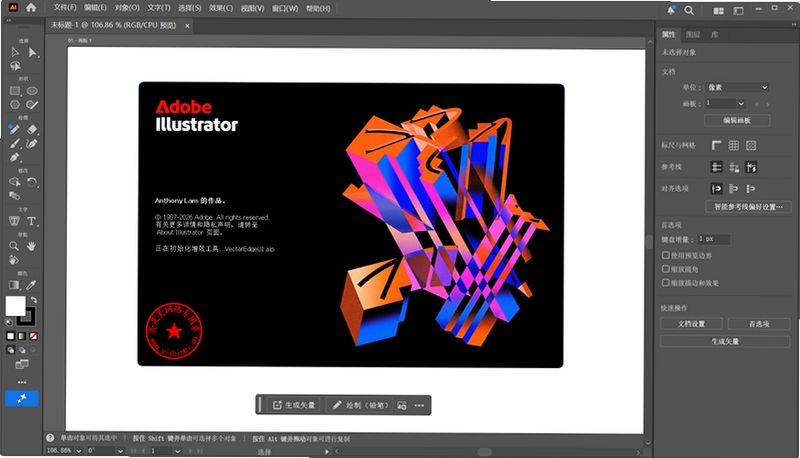
Task: Click the status bar help question icon
Action: click(50, 438)
